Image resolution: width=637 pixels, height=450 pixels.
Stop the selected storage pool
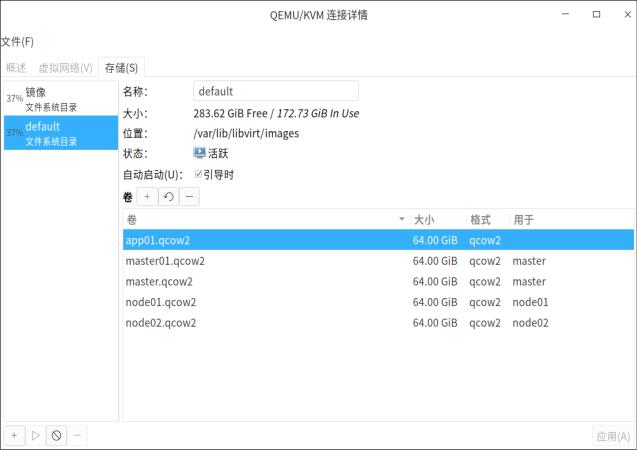pos(56,435)
